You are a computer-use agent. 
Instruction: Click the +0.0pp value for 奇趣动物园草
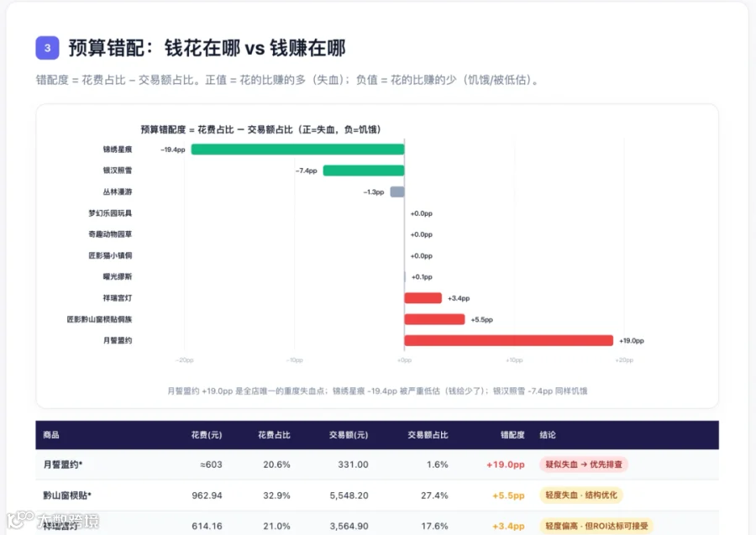coord(422,234)
